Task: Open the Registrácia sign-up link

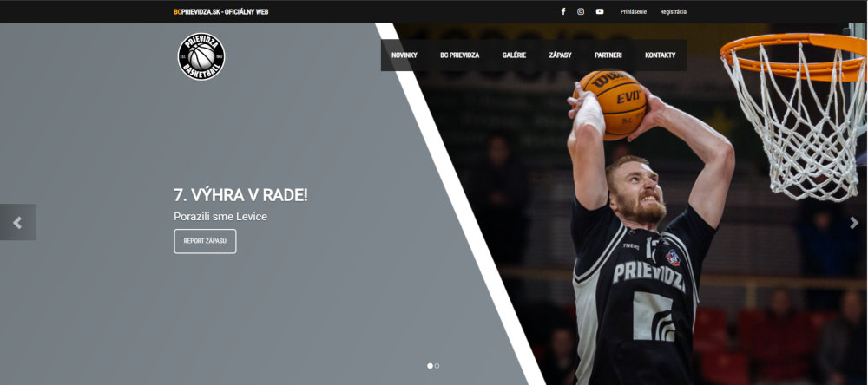Action: [x=673, y=11]
